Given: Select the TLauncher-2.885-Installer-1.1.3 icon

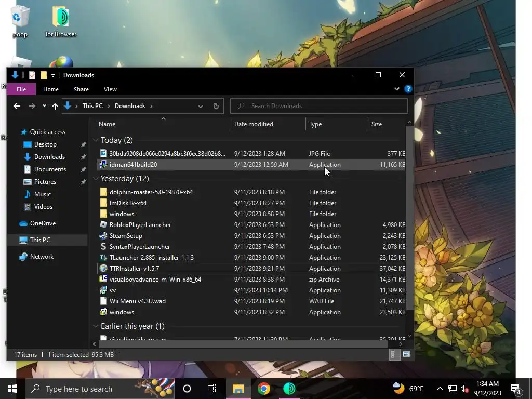Looking at the screenshot, I should (103, 258).
